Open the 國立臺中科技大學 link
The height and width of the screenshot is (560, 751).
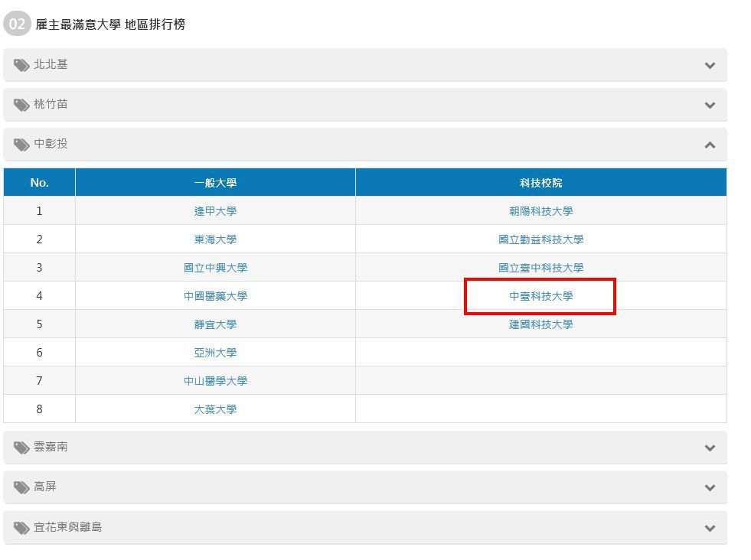pos(540,268)
